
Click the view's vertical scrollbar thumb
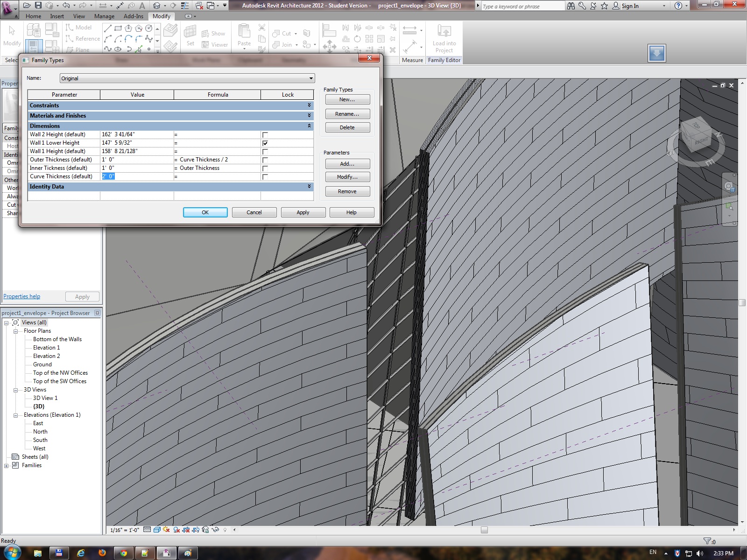742,302
